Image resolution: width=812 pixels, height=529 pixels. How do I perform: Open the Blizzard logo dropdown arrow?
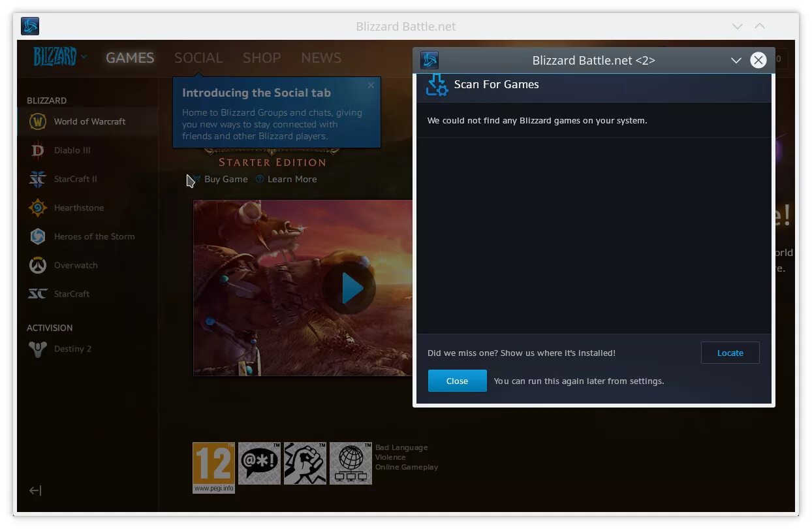[x=84, y=57]
